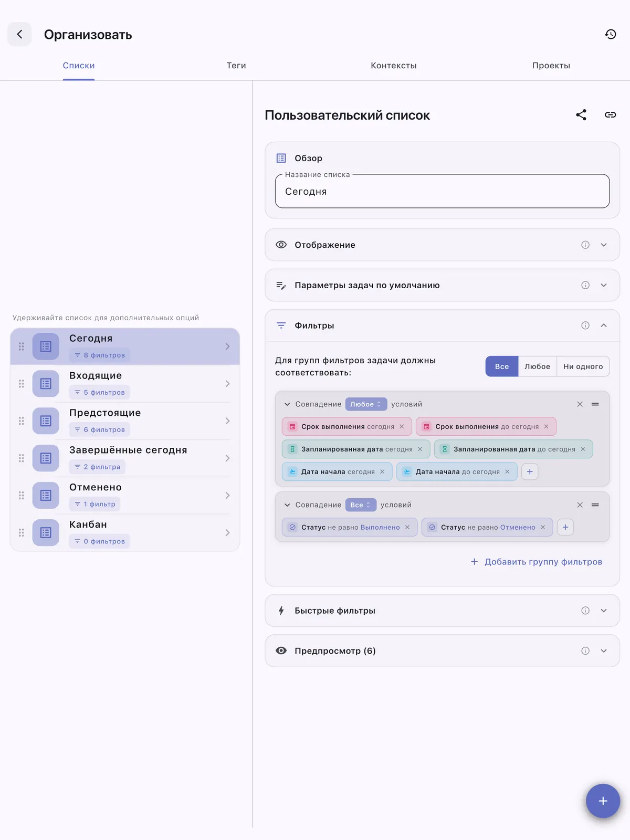Open the Завершённые сегодня list
Viewport: 630px width, 840px height.
125,458
